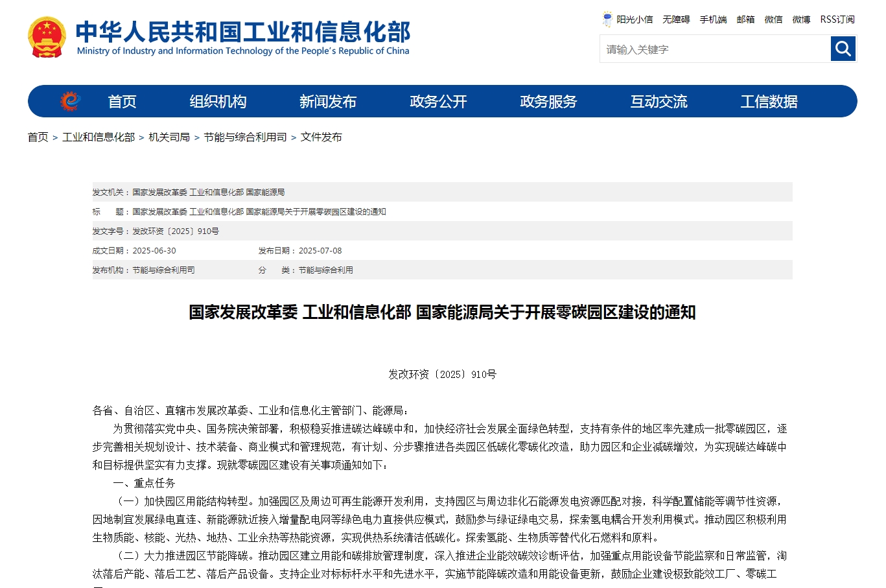Click the 文件发布 breadcrumb link
886x588 pixels.
[323, 137]
